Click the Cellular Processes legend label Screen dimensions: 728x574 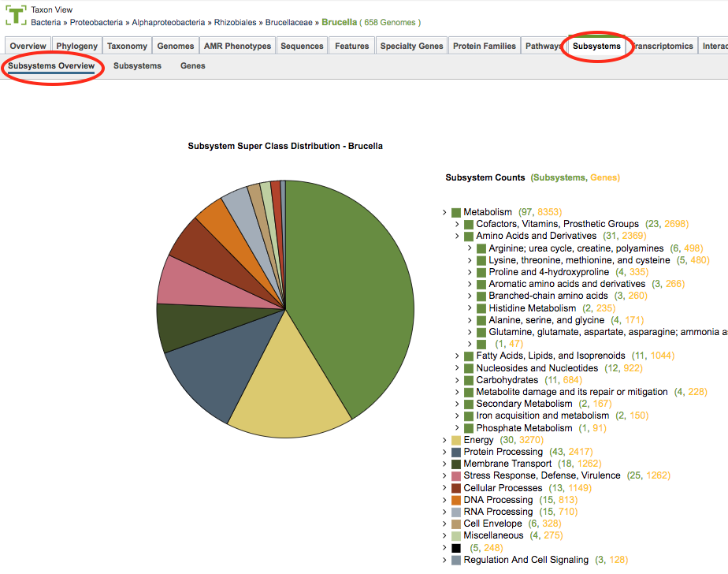503,488
